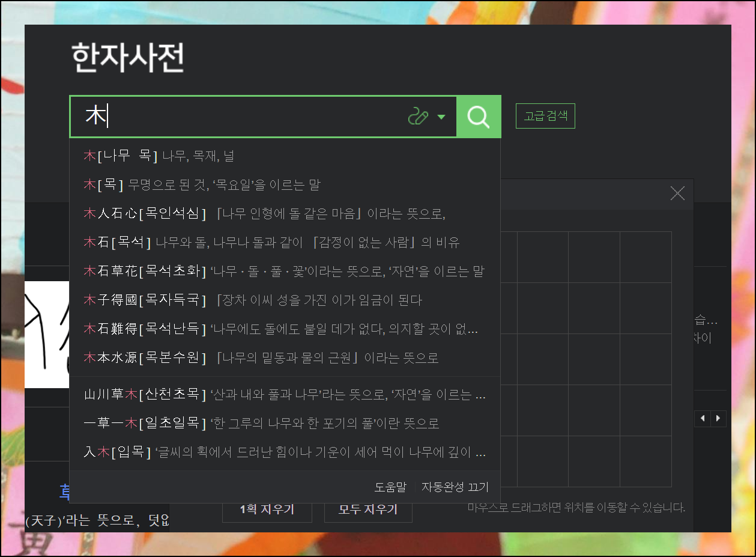The image size is (756, 557).
Task: Open the handwriting input pen icon
Action: coord(418,117)
